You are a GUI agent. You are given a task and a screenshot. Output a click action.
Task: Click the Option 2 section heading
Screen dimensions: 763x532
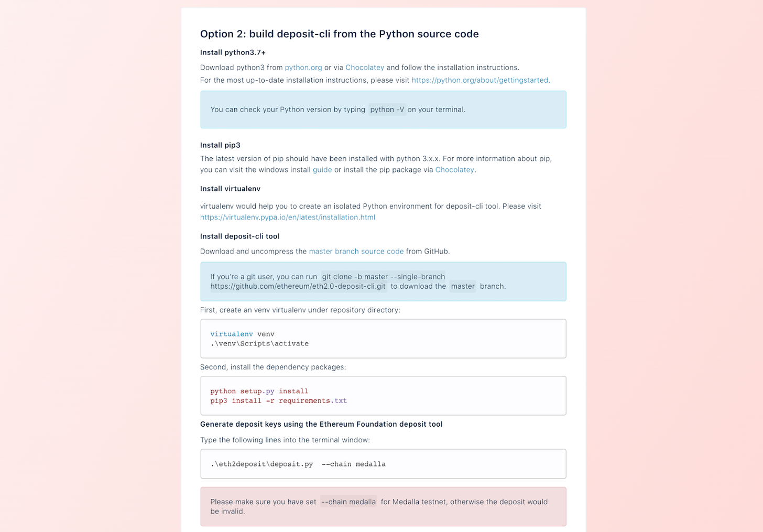click(x=340, y=34)
